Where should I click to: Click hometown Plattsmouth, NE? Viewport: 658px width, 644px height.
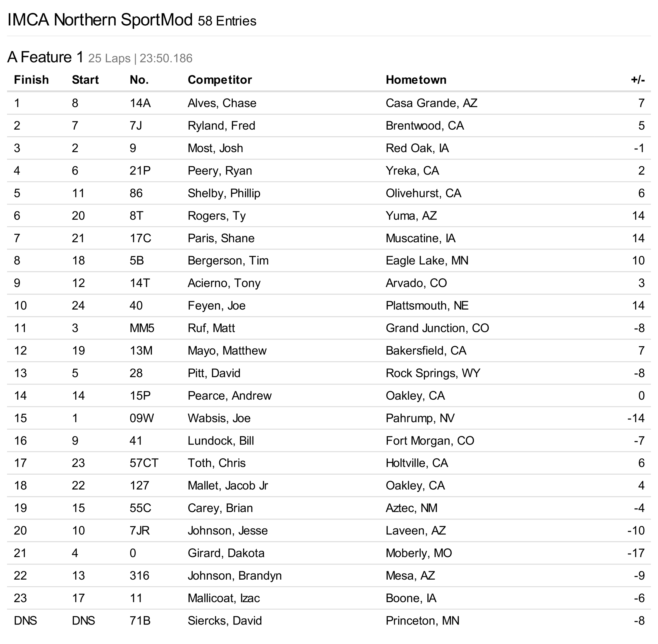click(427, 306)
